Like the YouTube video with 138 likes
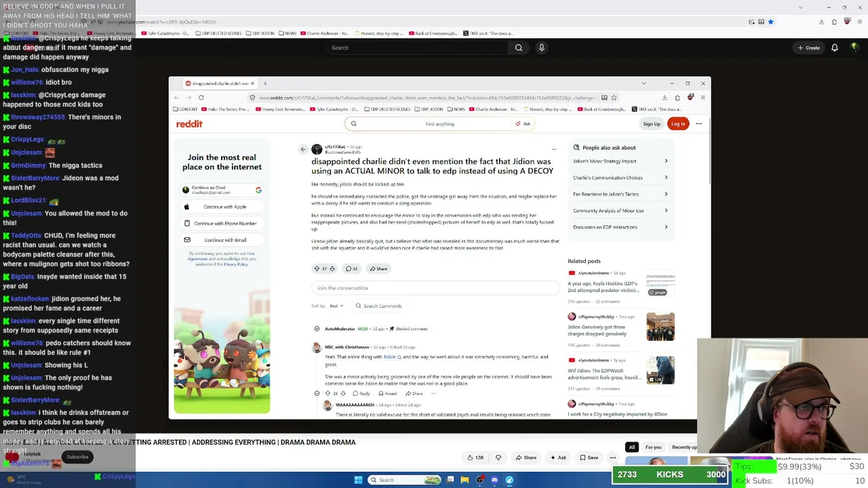Image resolution: width=868 pixels, height=488 pixels. 475,457
